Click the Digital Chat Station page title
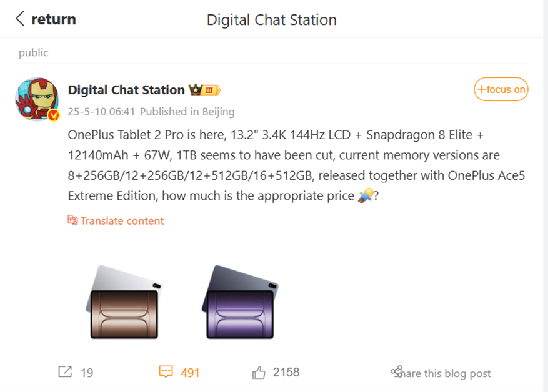548x392 pixels. pyautogui.click(x=271, y=20)
